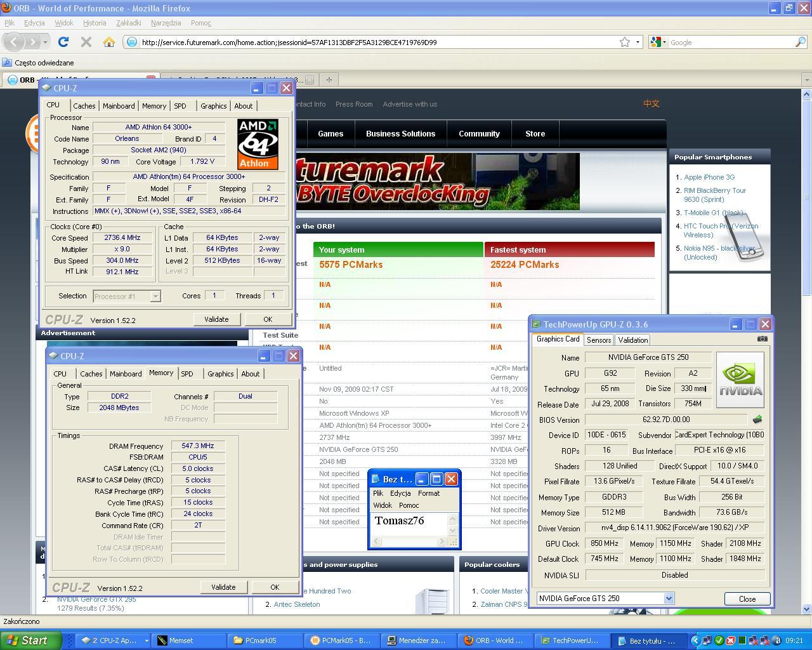Open the GPU selection dropdown in GPU-Z
Viewport: 812px width, 650px height.
(x=605, y=598)
